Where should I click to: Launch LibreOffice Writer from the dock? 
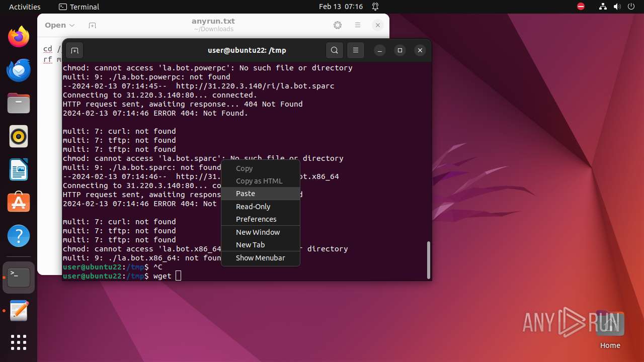coord(19,169)
